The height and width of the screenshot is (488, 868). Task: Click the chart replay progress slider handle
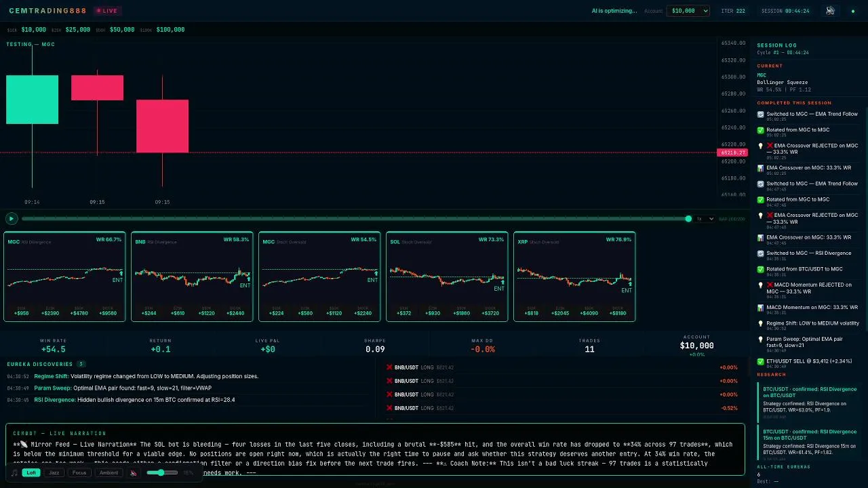[x=688, y=219]
